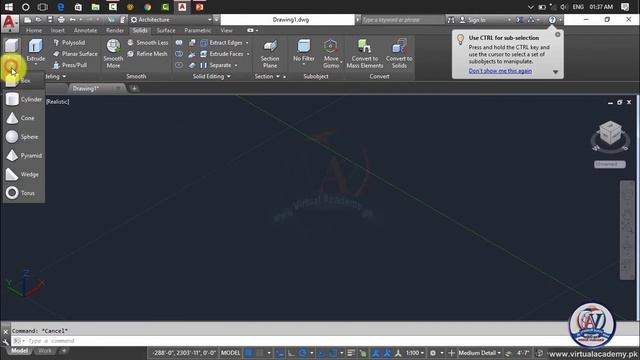Activate the Press/Pull tool
The height and width of the screenshot is (360, 640).
coord(70,65)
